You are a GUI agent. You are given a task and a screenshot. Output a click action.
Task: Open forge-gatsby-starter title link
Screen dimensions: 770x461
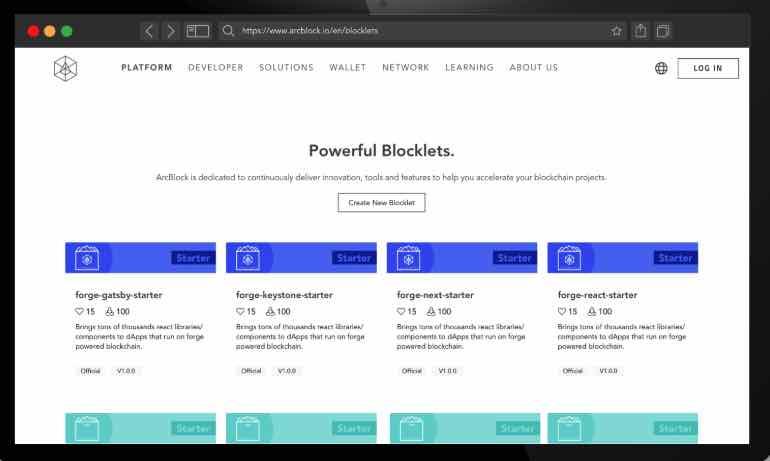click(x=118, y=295)
